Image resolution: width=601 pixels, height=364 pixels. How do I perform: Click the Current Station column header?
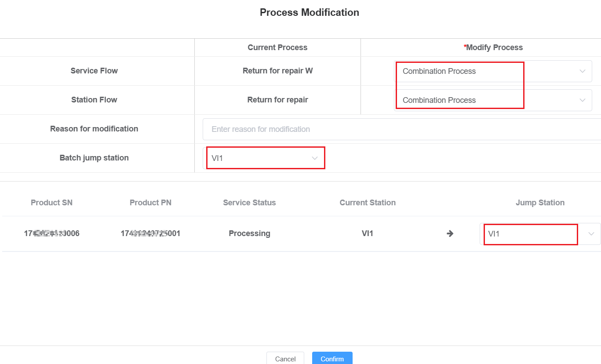[x=368, y=203]
